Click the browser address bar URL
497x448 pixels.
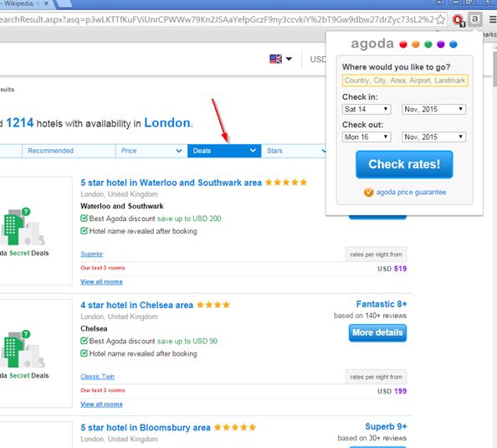pyautogui.click(x=217, y=19)
